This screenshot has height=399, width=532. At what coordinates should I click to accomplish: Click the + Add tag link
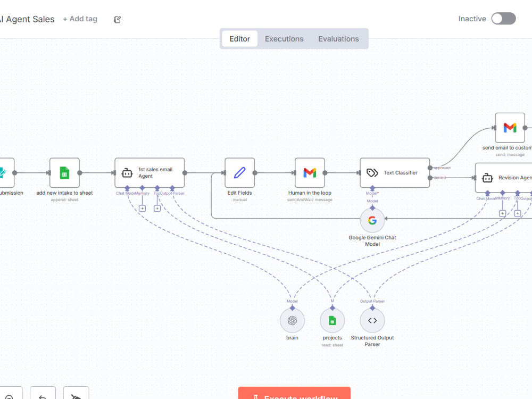[80, 19]
